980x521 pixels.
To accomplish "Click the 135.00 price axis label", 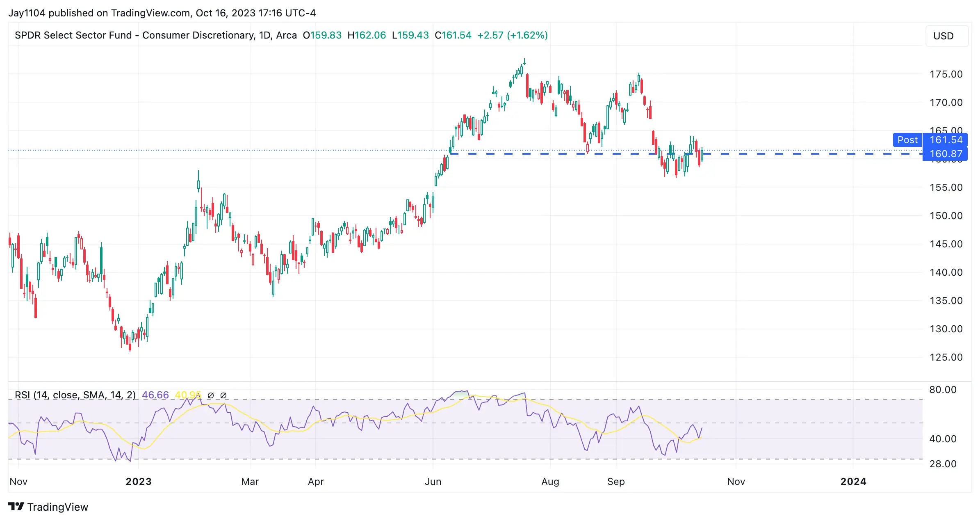I will coord(946,301).
